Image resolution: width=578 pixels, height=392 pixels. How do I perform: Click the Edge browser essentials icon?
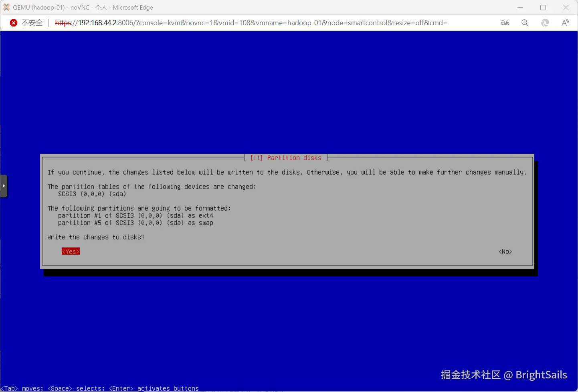[x=545, y=23]
